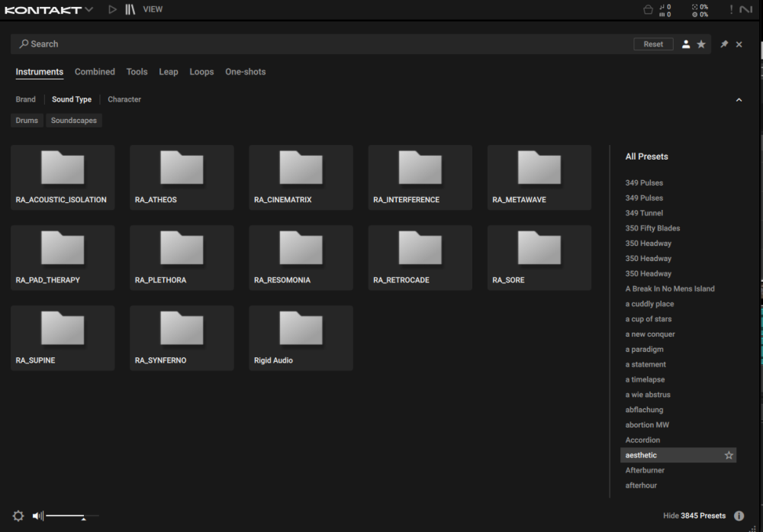
Task: Open the RA_METAWAVE folder
Action: click(x=539, y=178)
